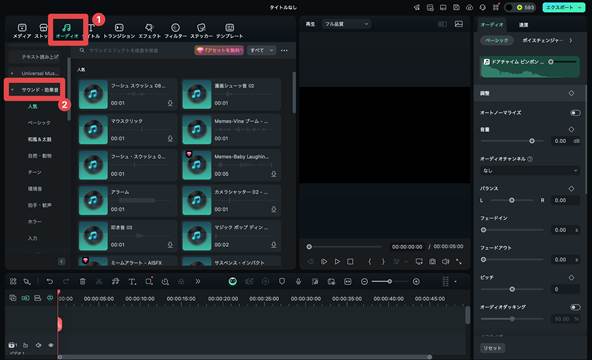Viewport: 592px width, 360px height.
Task: Zoom out timeline with the minus icon
Action: click(364, 282)
